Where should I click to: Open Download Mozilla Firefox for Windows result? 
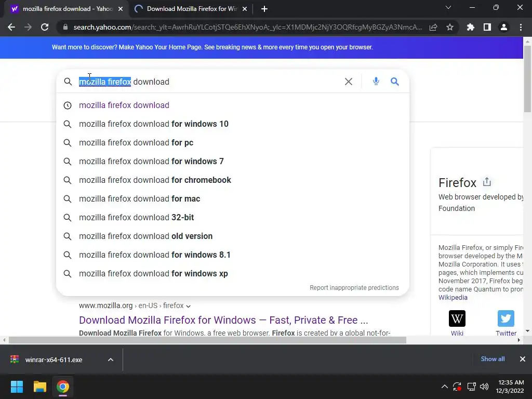(x=223, y=320)
